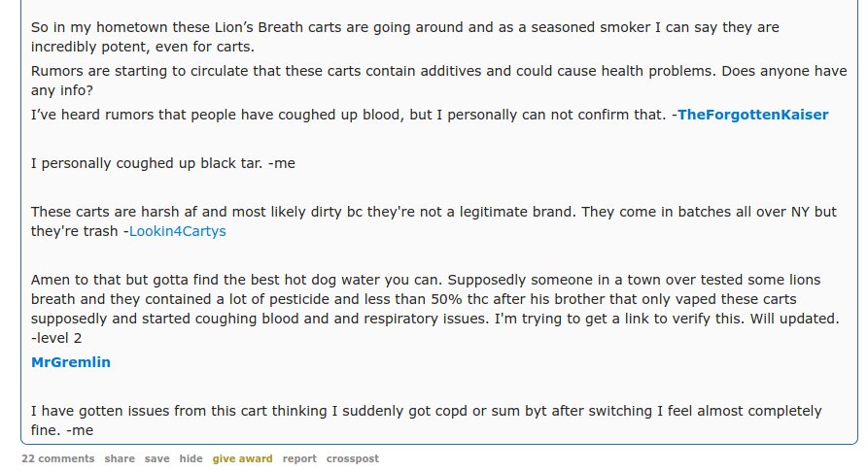The width and height of the screenshot is (868, 472).
Task: Hide this post
Action: click(191, 458)
